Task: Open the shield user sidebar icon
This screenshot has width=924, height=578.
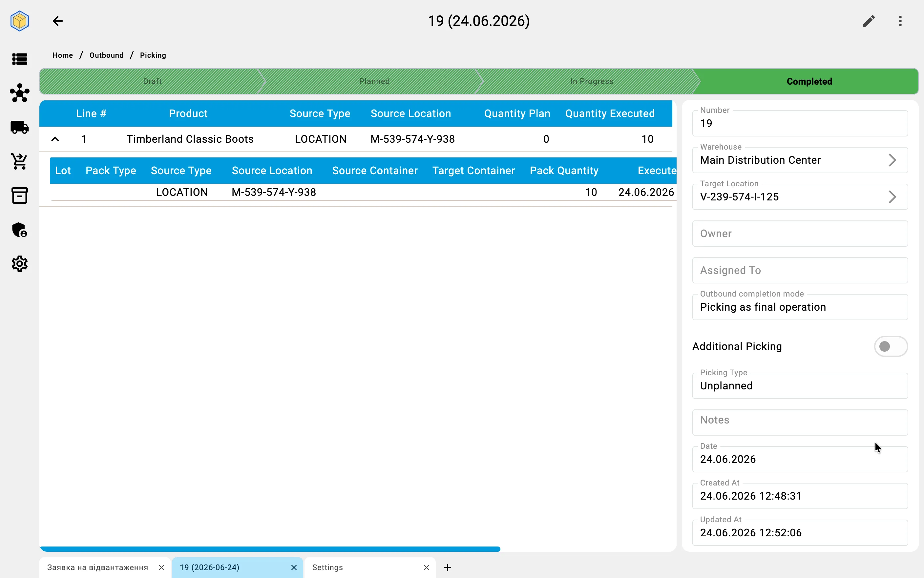Action: pyautogui.click(x=19, y=230)
